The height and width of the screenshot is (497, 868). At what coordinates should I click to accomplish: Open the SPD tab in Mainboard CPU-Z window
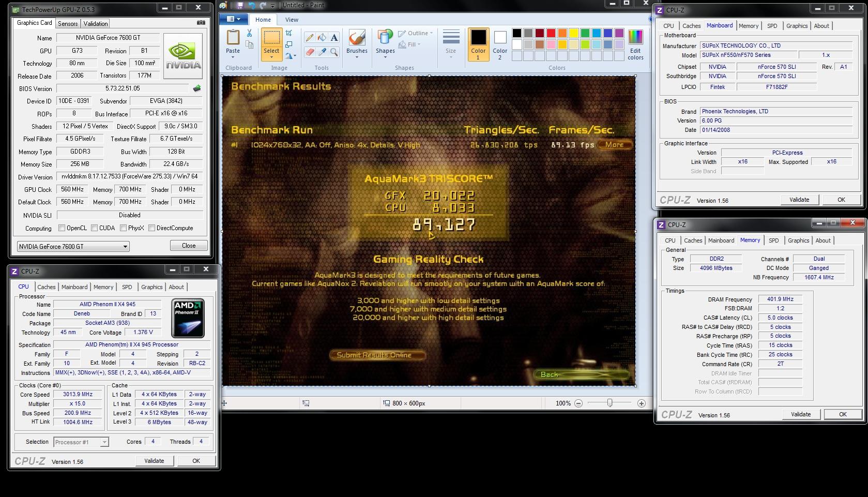tap(772, 26)
